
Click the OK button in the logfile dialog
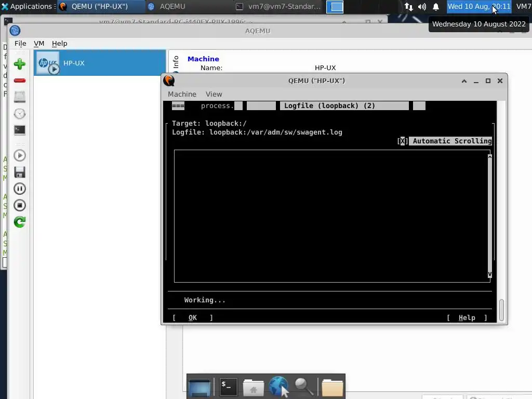[192, 317]
